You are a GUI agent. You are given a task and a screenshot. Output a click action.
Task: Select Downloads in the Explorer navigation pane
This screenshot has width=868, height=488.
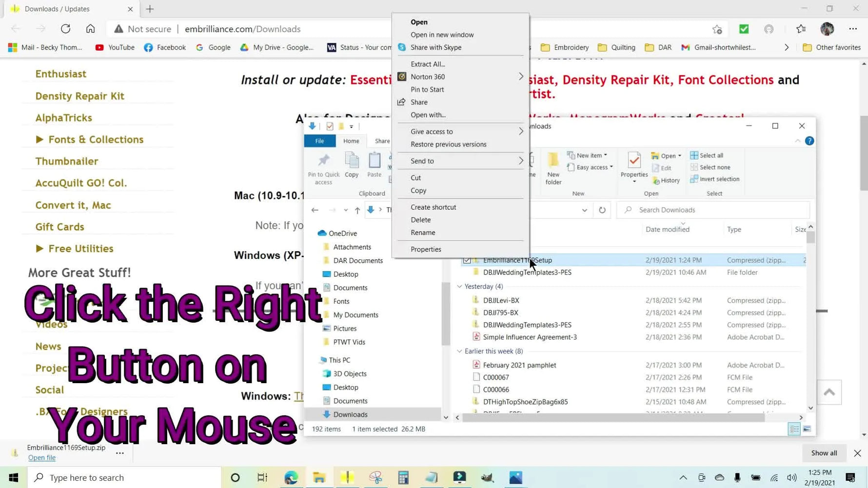point(350,415)
